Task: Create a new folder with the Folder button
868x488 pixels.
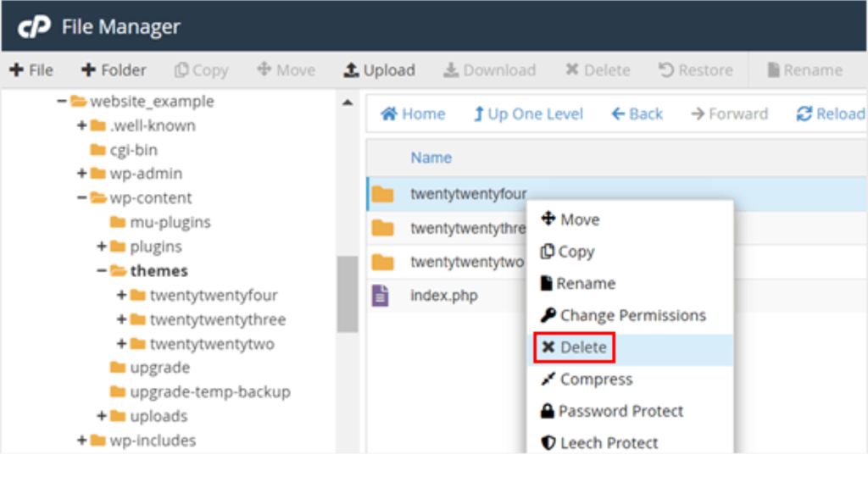Action: pos(114,70)
